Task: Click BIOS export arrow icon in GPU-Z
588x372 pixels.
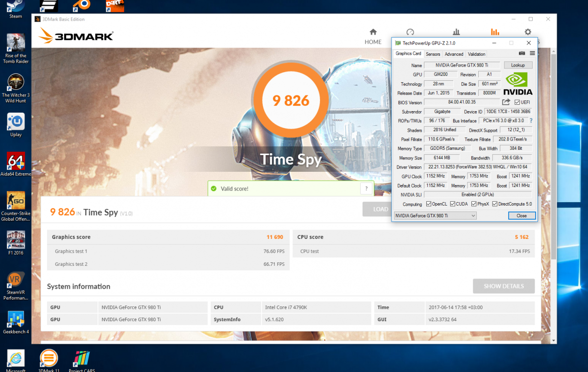Action: [506, 102]
